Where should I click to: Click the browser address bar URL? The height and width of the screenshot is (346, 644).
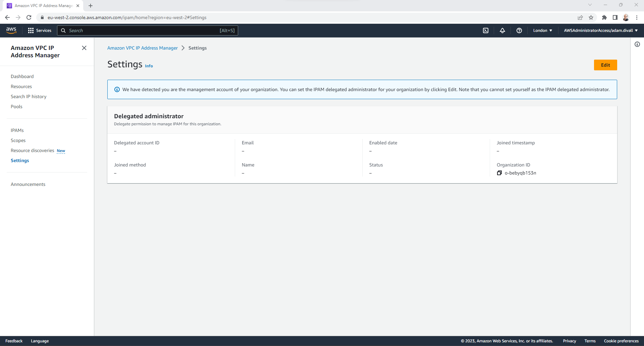coord(127,17)
